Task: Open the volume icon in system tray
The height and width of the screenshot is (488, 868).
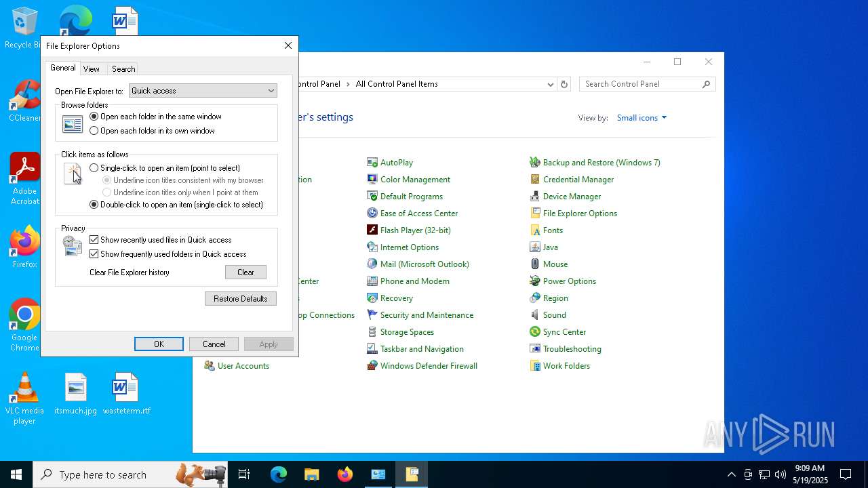Action: click(781, 474)
